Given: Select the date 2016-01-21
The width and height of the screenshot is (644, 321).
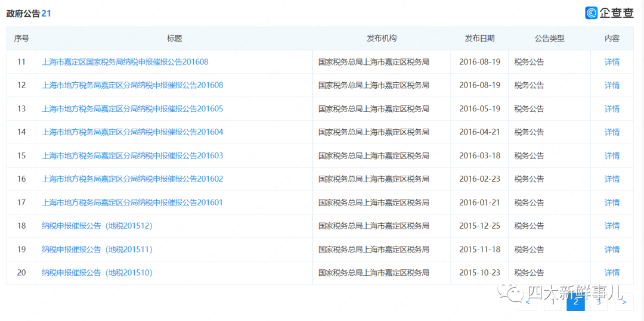Looking at the screenshot, I should pyautogui.click(x=479, y=202).
